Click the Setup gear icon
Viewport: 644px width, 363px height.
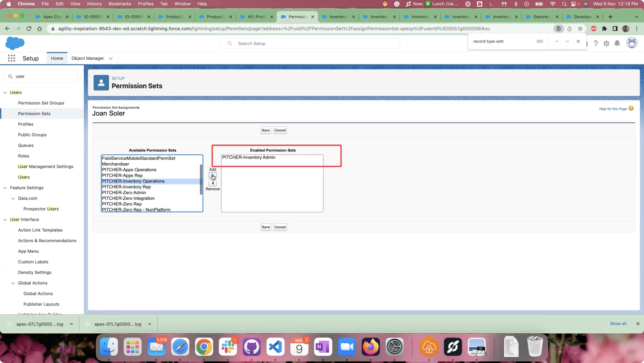coord(606,43)
